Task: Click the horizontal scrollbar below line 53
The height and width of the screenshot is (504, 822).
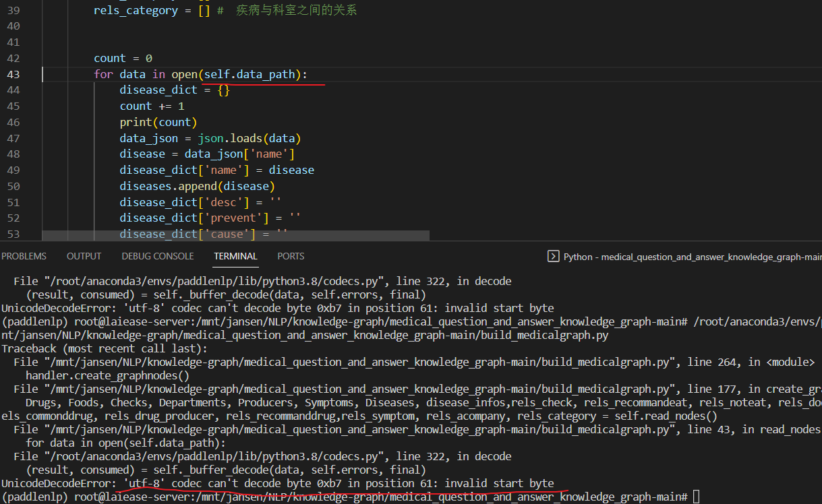Action: tap(236, 236)
